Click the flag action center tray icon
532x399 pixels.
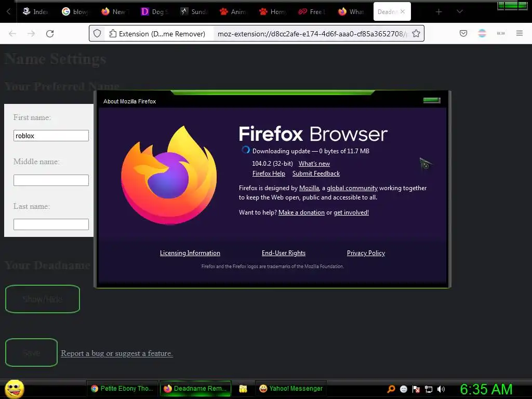(416, 389)
